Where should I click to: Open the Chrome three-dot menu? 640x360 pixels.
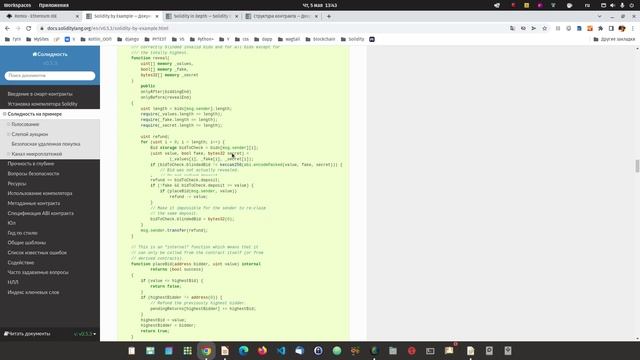click(x=633, y=28)
